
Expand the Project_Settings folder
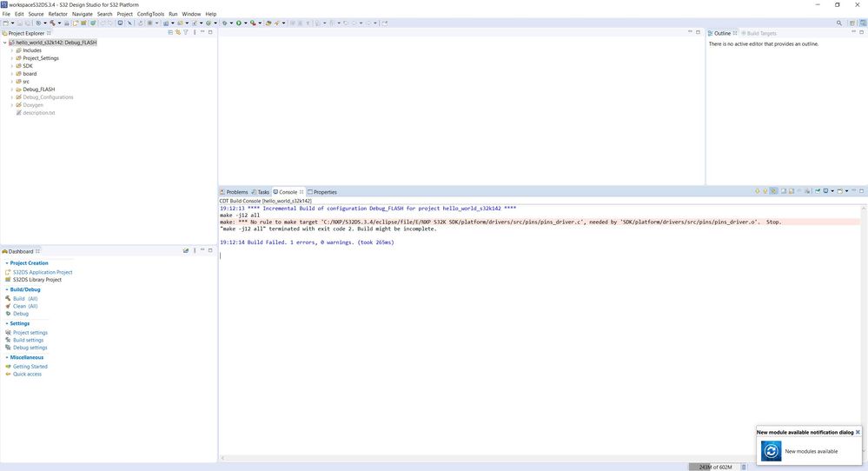pyautogui.click(x=12, y=58)
